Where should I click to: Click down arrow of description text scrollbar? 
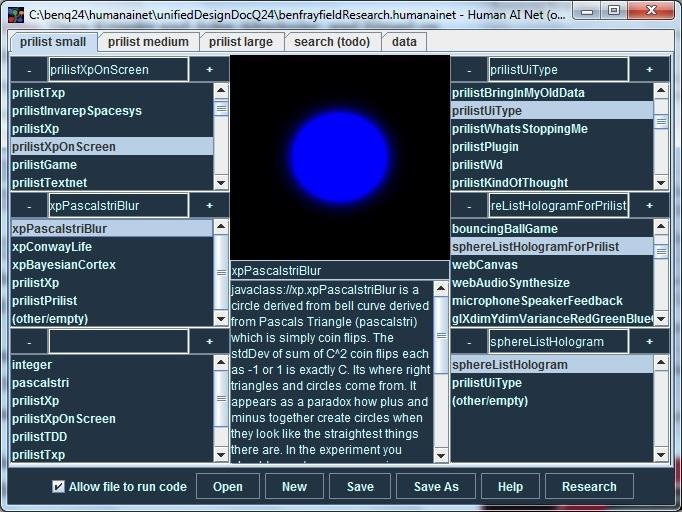point(441,455)
